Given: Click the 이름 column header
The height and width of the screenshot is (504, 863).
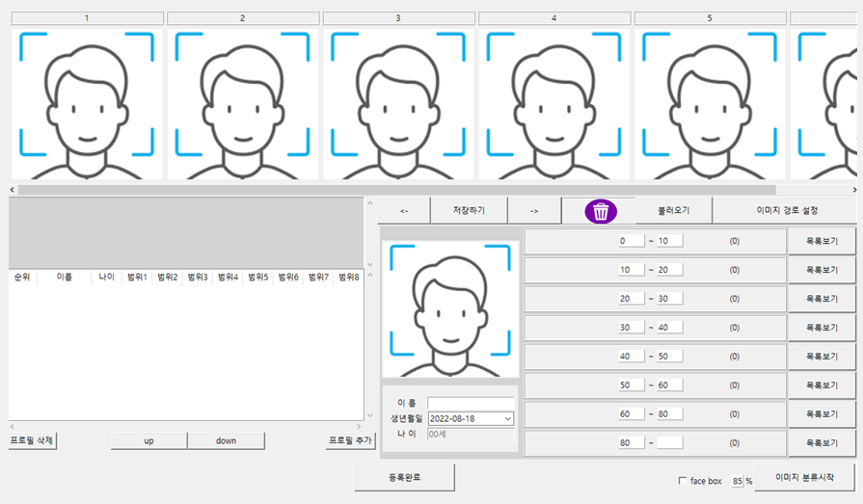Looking at the screenshot, I should tap(64, 278).
